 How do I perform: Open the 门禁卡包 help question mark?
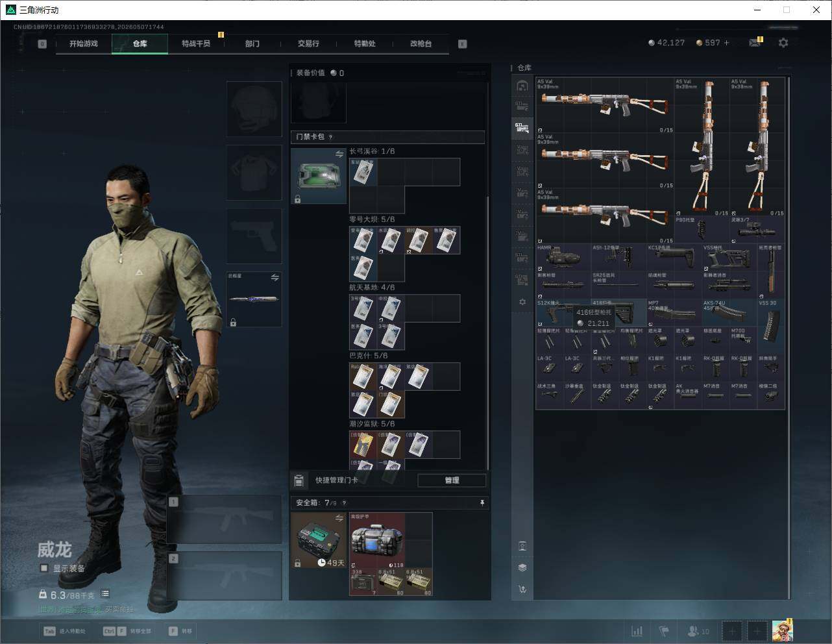click(331, 137)
